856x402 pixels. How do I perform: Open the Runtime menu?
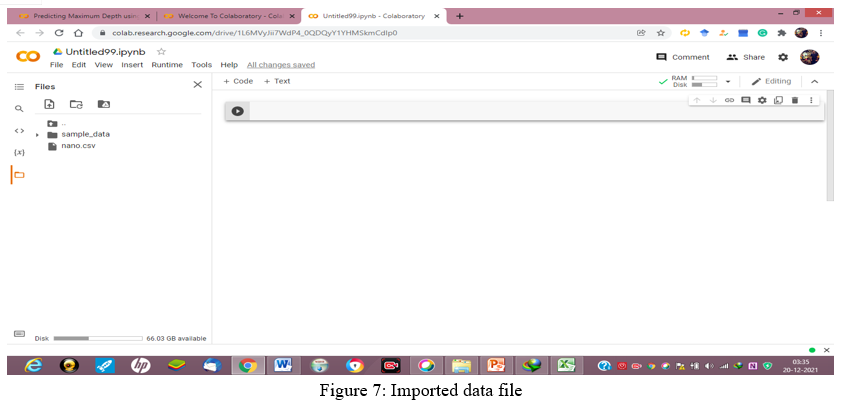click(x=167, y=64)
